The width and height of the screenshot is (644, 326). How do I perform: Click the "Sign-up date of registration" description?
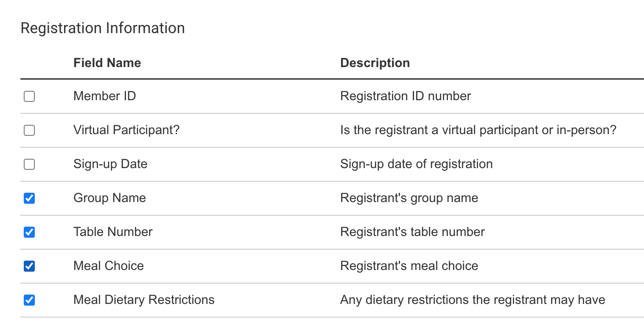[x=416, y=164]
